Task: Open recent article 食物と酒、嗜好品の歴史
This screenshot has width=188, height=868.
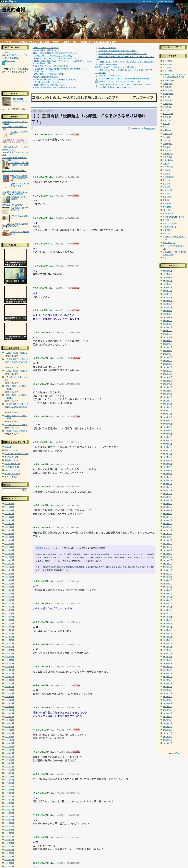Action: 12,205
